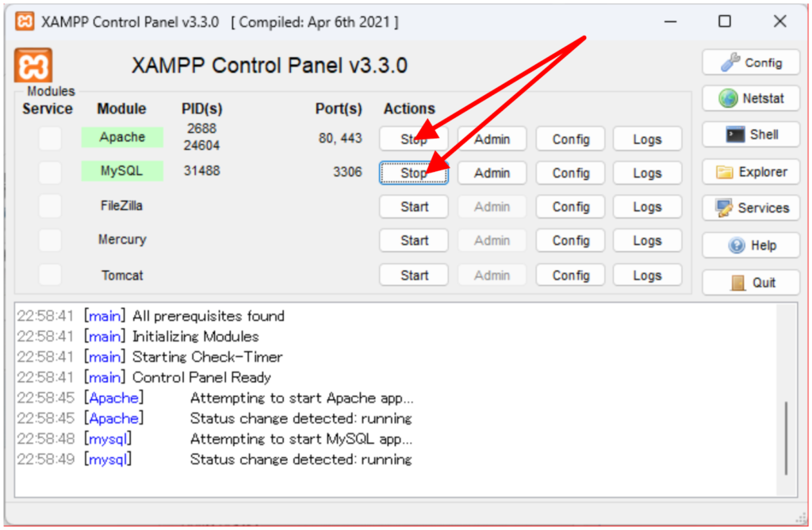This screenshot has height=530, width=812.
Task: Open Services with the services icon
Action: pos(750,208)
